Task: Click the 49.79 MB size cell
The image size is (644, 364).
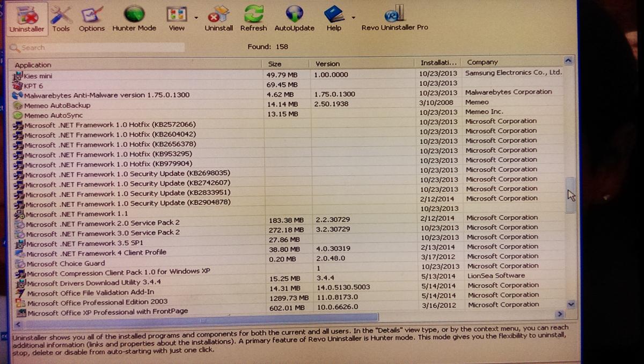Action: [282, 75]
